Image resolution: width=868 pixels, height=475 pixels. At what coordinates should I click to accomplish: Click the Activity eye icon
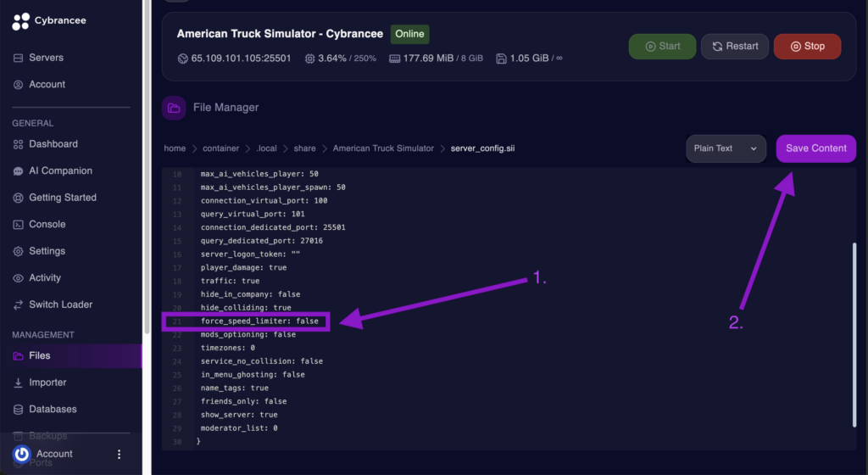click(18, 278)
